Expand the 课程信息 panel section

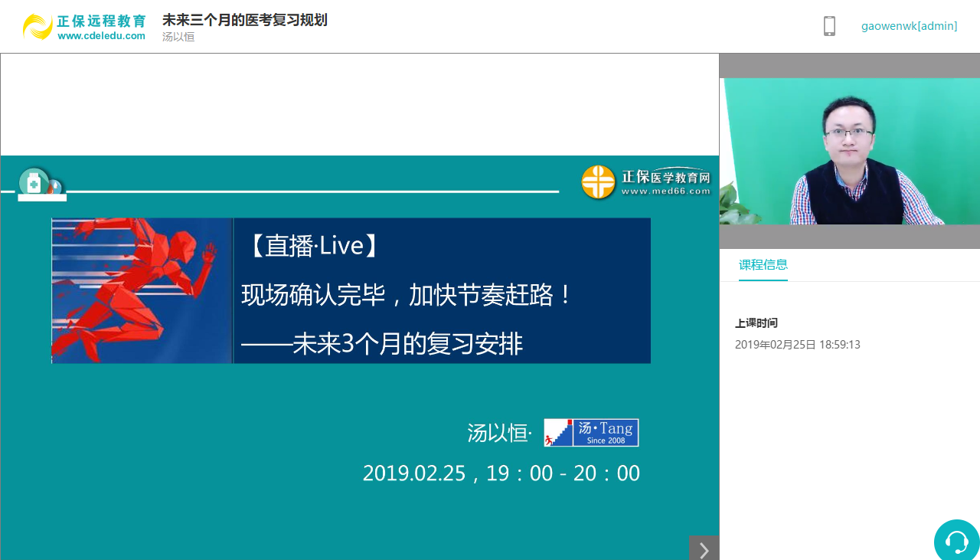click(763, 264)
